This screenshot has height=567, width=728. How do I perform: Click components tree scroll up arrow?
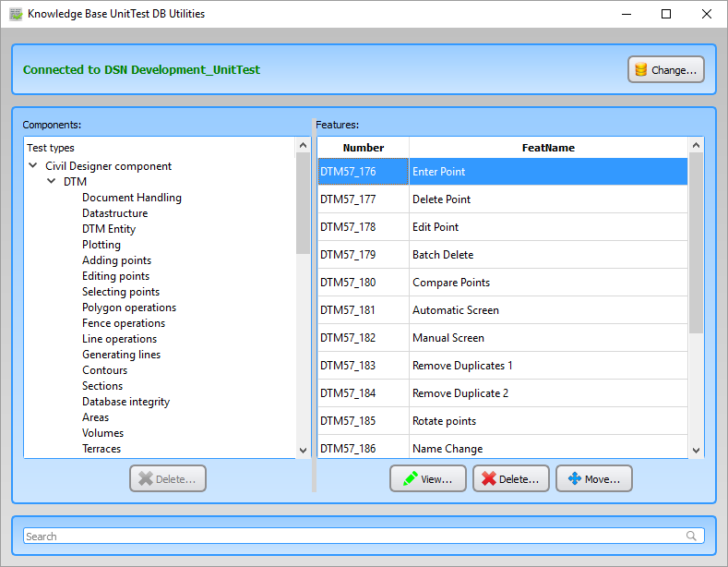304,145
